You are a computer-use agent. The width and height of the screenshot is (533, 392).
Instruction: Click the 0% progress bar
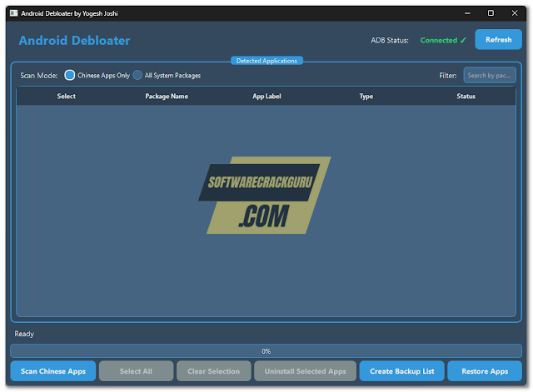[266, 351]
